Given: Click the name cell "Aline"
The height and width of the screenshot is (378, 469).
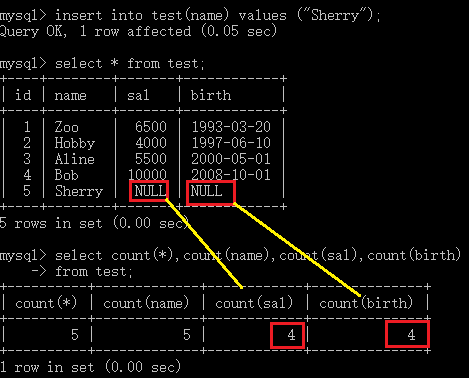Looking at the screenshot, I should (x=75, y=159).
